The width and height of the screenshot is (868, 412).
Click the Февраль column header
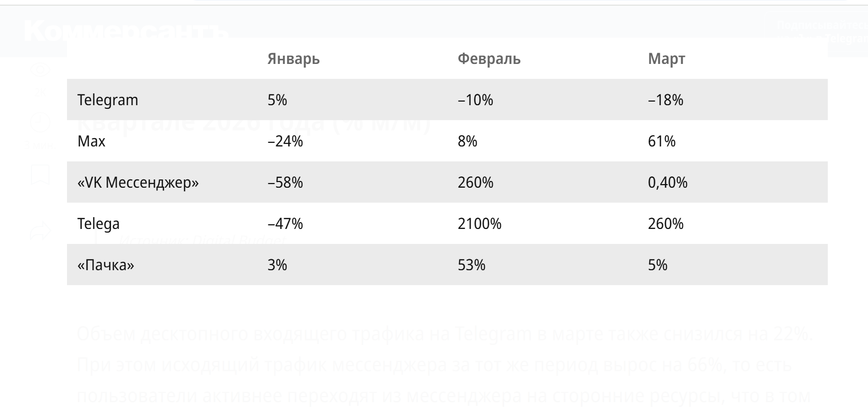coord(489,59)
